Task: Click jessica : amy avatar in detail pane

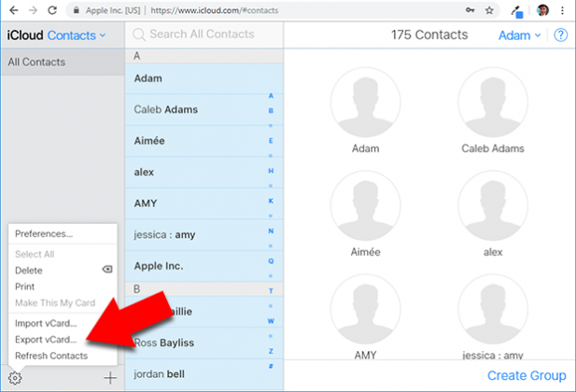Action: 493,309
